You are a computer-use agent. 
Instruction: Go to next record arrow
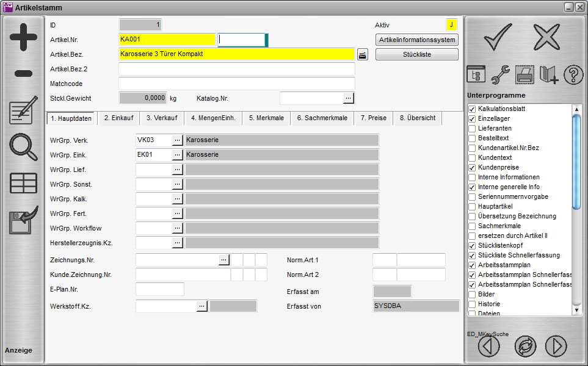coord(556,346)
